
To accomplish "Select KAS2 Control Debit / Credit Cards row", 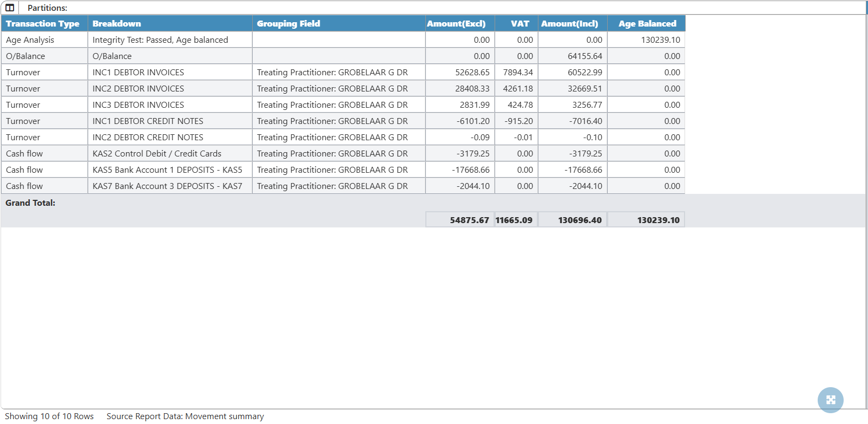I will 157,154.
